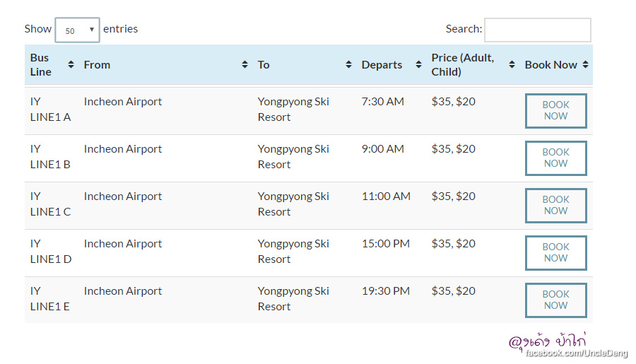Select the IY LINE1 A row label

point(50,110)
